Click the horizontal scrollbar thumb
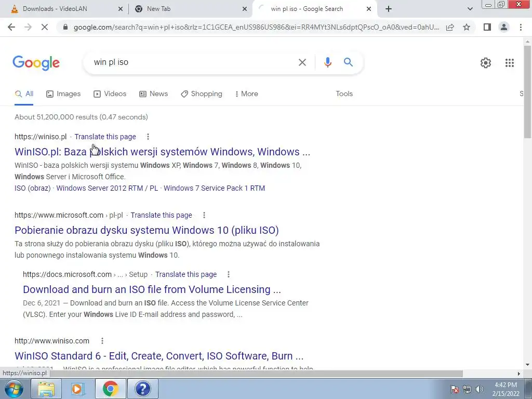The height and width of the screenshot is (399, 532). pos(256,374)
